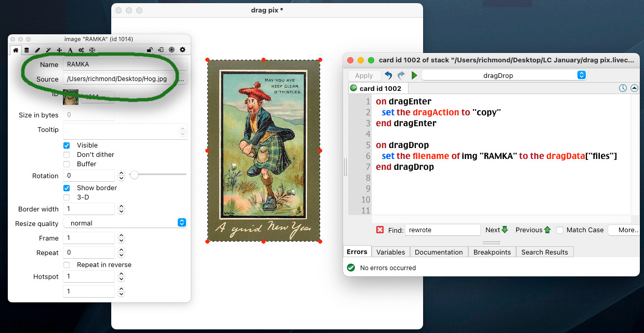
Task: Open the dragDrop handler dropdown
Action: click(x=503, y=75)
